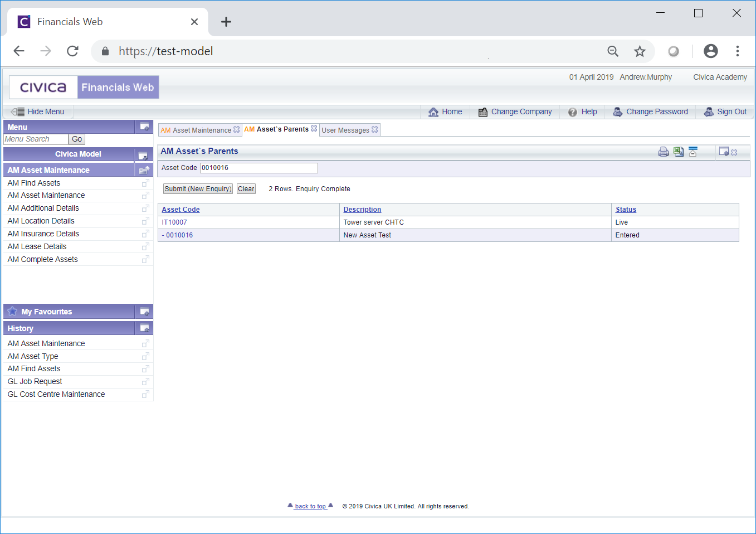Open AM Find Assets in new window icon
This screenshot has width=756, height=534.
(145, 183)
